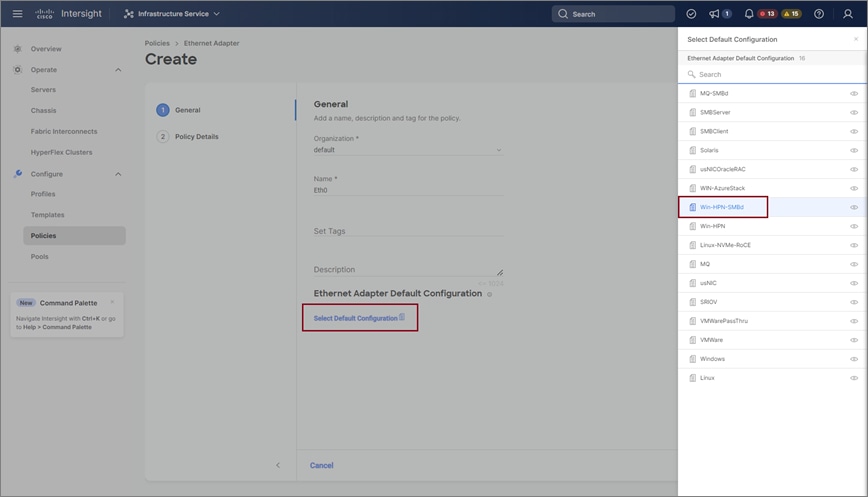Collapse the Configure section chevron
The width and height of the screenshot is (868, 497).
118,174
